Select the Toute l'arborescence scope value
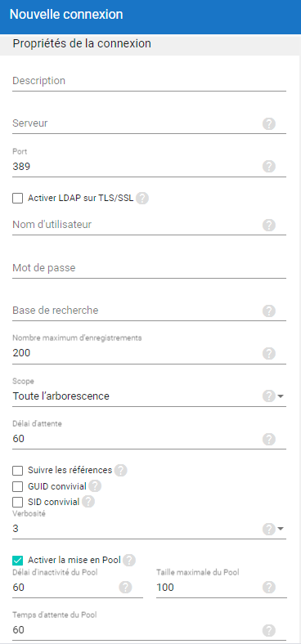 point(61,396)
